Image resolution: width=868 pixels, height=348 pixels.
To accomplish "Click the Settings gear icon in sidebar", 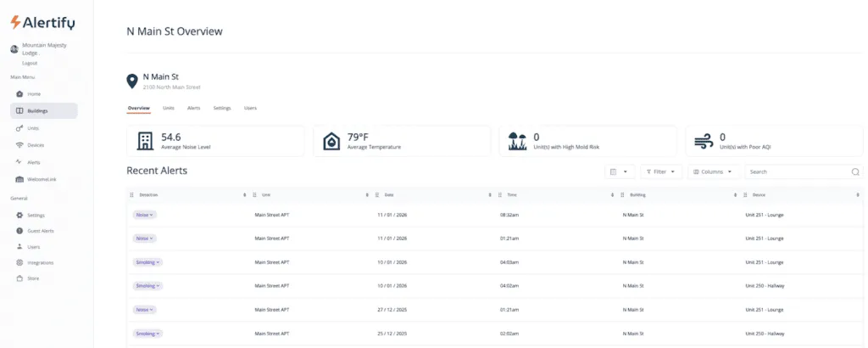I will [x=19, y=215].
